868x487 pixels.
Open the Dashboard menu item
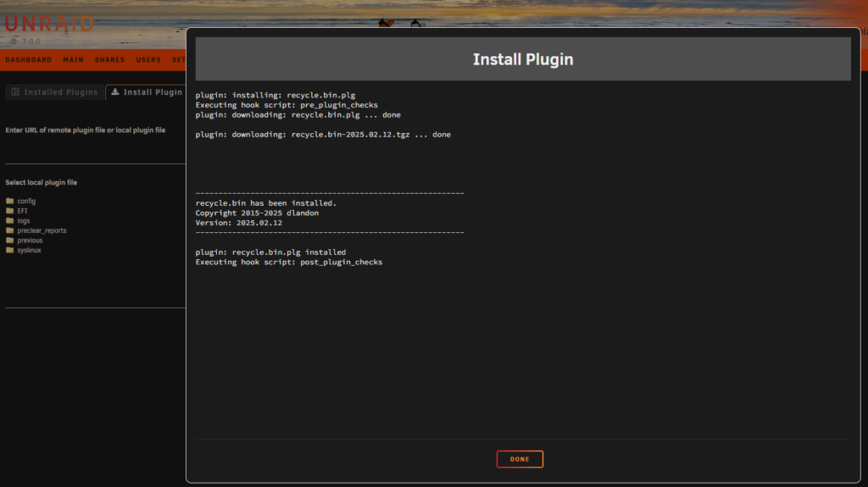(x=29, y=60)
